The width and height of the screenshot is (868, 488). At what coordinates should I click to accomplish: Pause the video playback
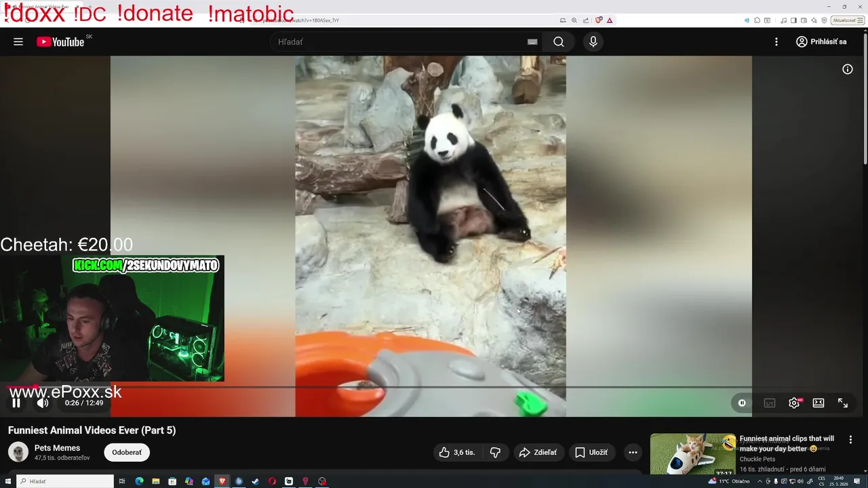click(16, 403)
